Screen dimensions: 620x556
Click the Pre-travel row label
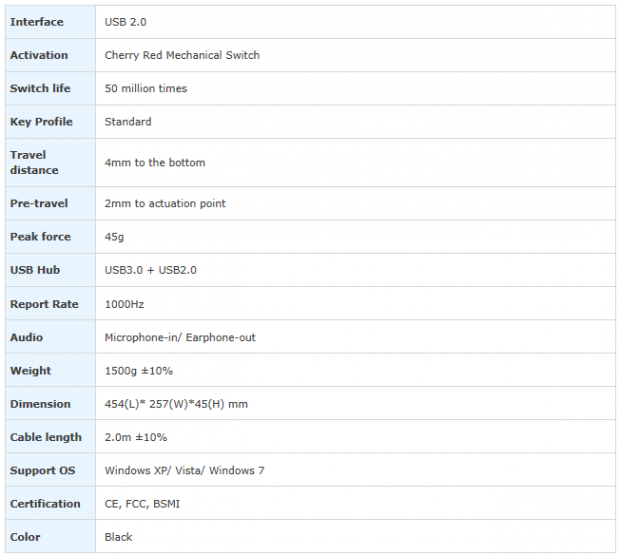pyautogui.click(x=39, y=203)
